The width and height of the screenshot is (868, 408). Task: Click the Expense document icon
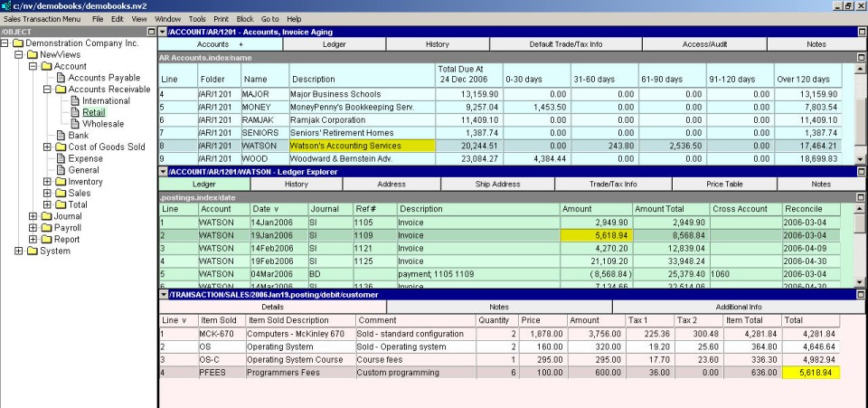pos(61,158)
